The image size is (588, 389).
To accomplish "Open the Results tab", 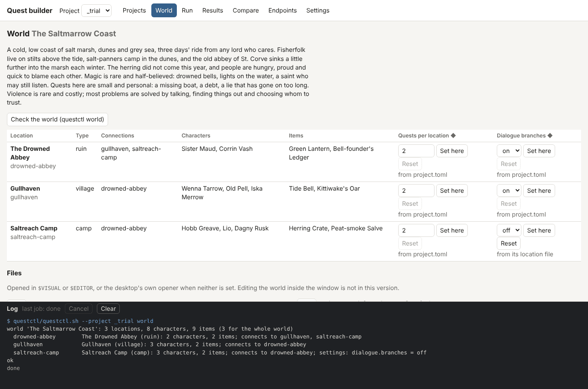I will [x=213, y=10].
